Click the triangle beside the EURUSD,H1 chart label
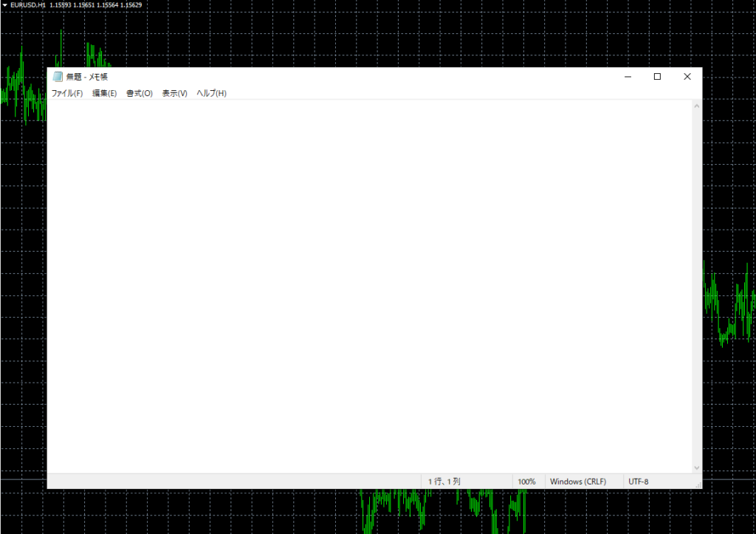The image size is (756, 534). point(4,5)
